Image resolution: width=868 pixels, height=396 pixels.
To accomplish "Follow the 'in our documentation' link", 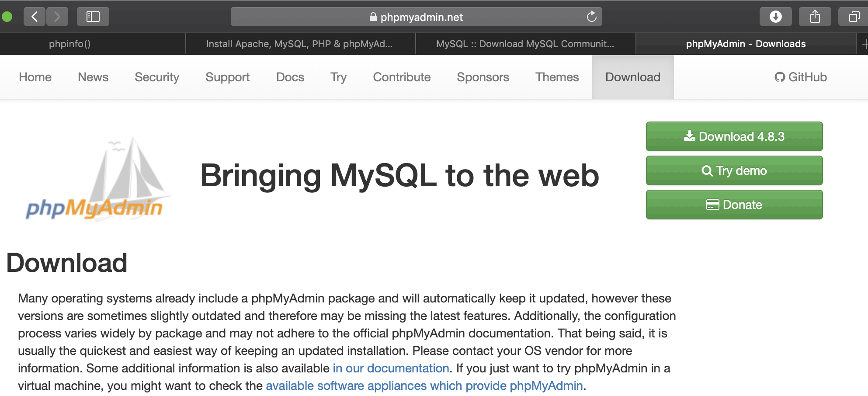I will [391, 368].
